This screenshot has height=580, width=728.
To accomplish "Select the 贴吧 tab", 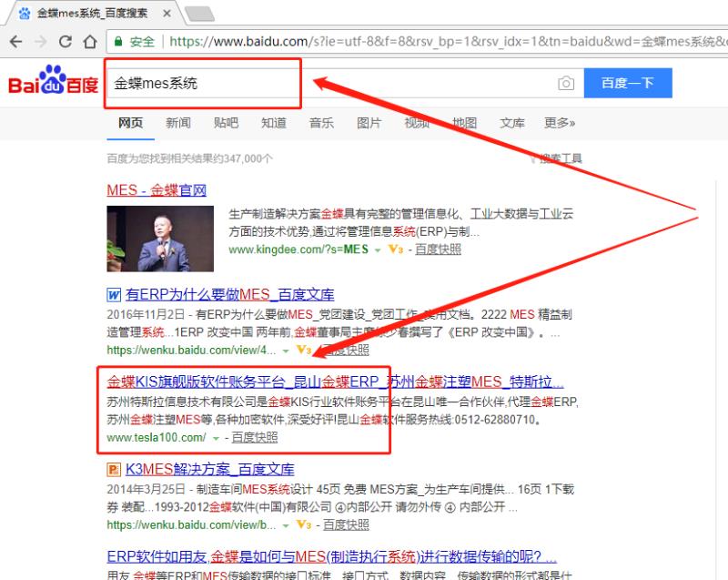I will pos(226,123).
